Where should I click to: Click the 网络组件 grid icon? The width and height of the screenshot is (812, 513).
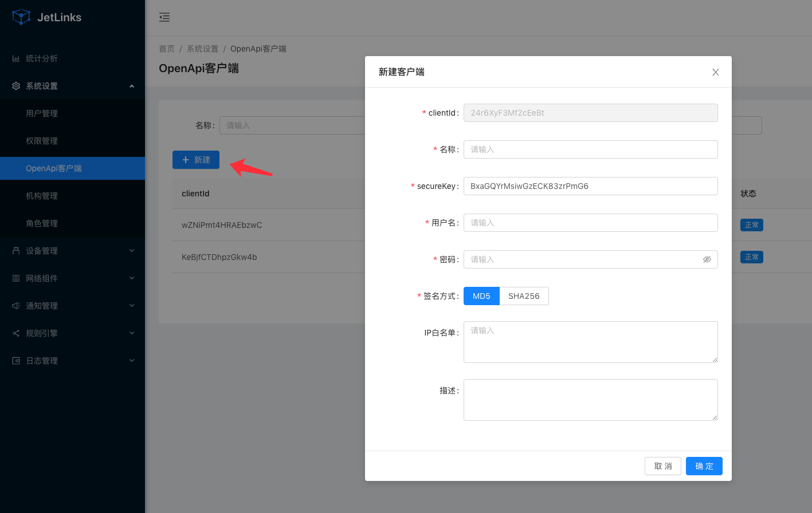[x=16, y=278]
